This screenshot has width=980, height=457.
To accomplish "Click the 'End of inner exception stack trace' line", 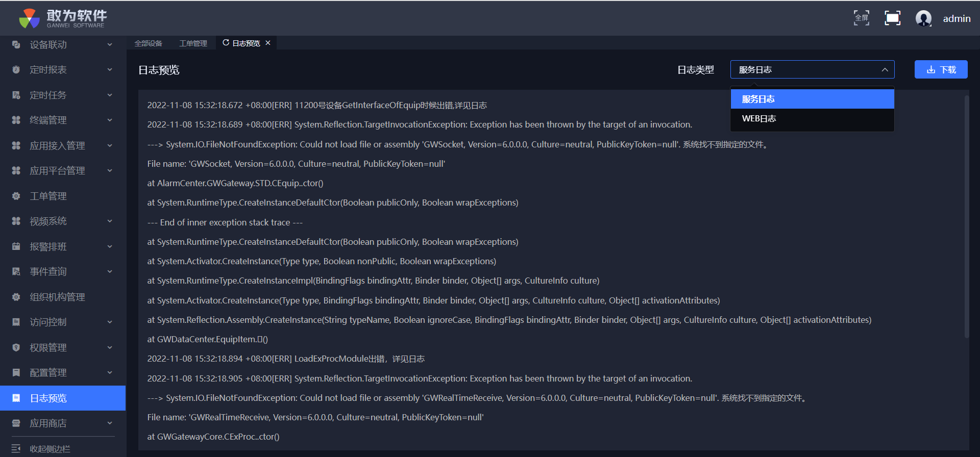I will (x=225, y=222).
